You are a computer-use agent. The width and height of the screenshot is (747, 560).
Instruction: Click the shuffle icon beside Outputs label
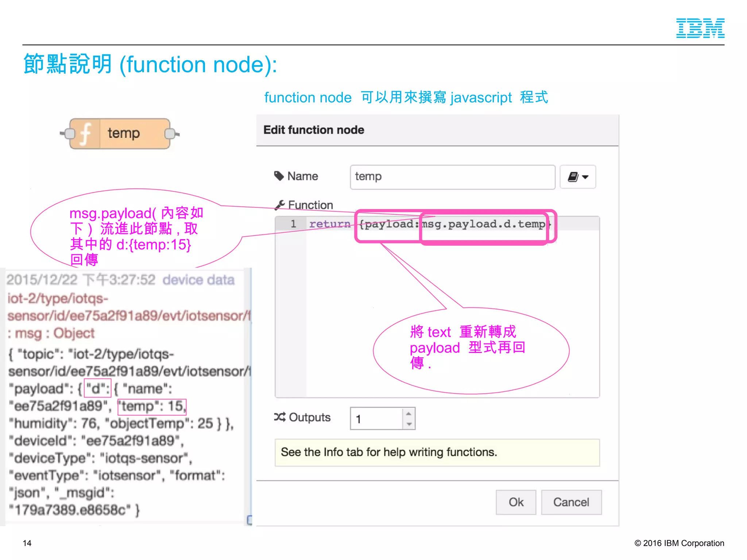(x=280, y=417)
